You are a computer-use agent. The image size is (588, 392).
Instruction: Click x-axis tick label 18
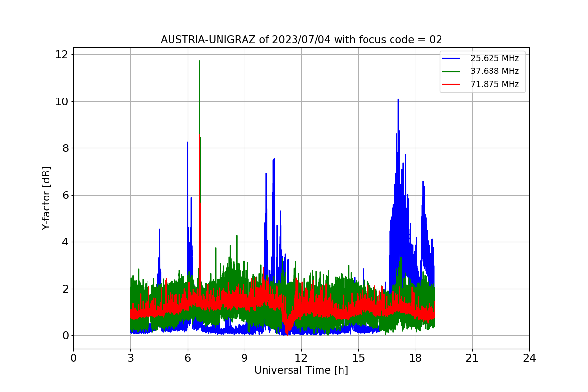[x=415, y=358]
